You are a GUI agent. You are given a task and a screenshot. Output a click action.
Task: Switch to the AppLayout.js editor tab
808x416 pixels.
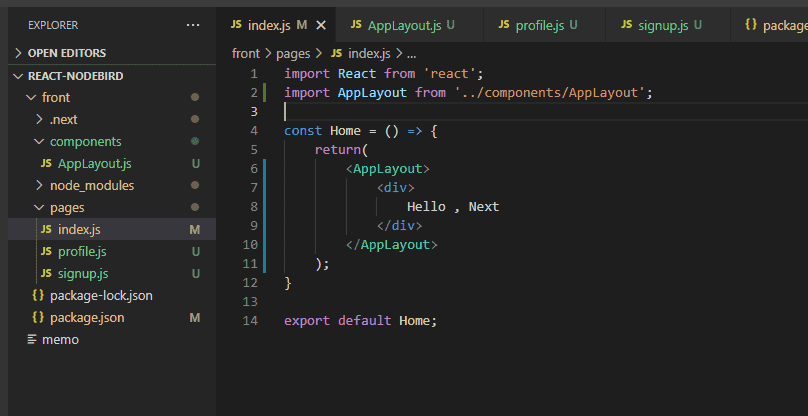pos(409,25)
